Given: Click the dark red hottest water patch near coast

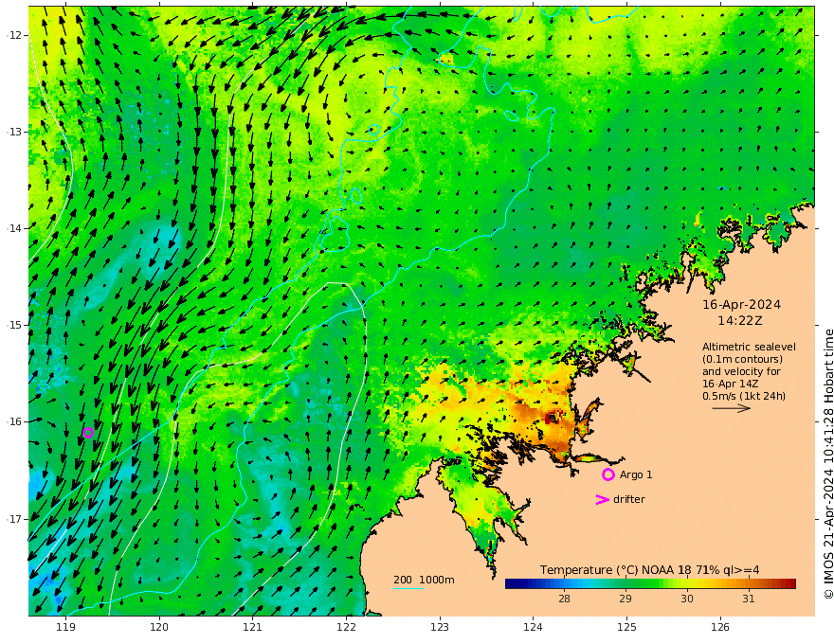Looking at the screenshot, I should 551,419.
